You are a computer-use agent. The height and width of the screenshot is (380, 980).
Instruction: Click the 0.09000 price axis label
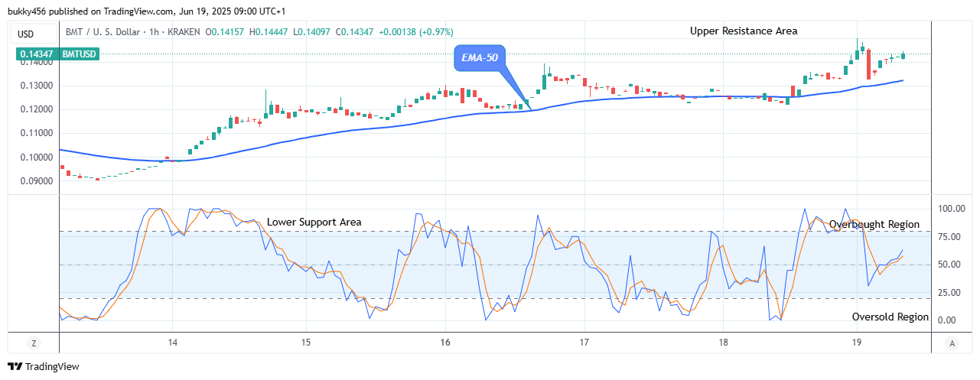coord(36,182)
